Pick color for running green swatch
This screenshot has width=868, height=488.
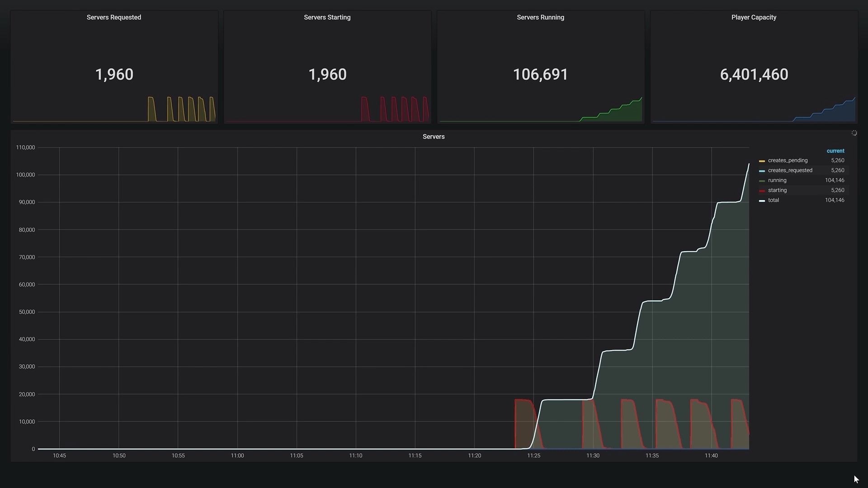[762, 181]
